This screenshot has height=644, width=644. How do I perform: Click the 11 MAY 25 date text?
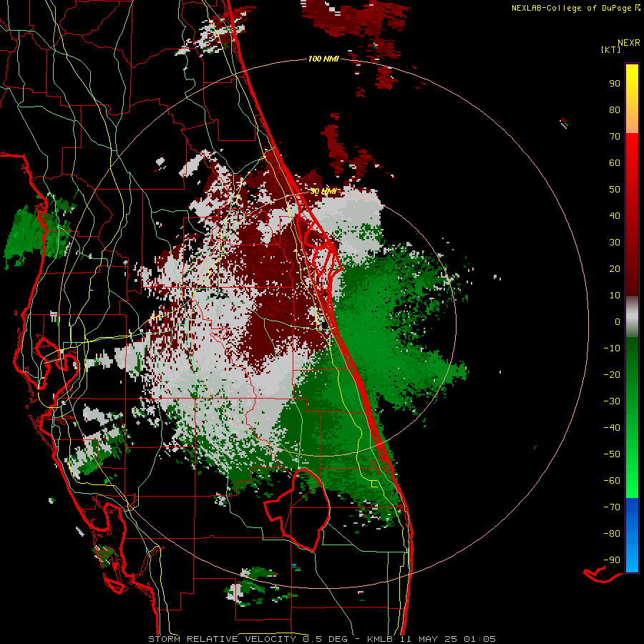428,639
